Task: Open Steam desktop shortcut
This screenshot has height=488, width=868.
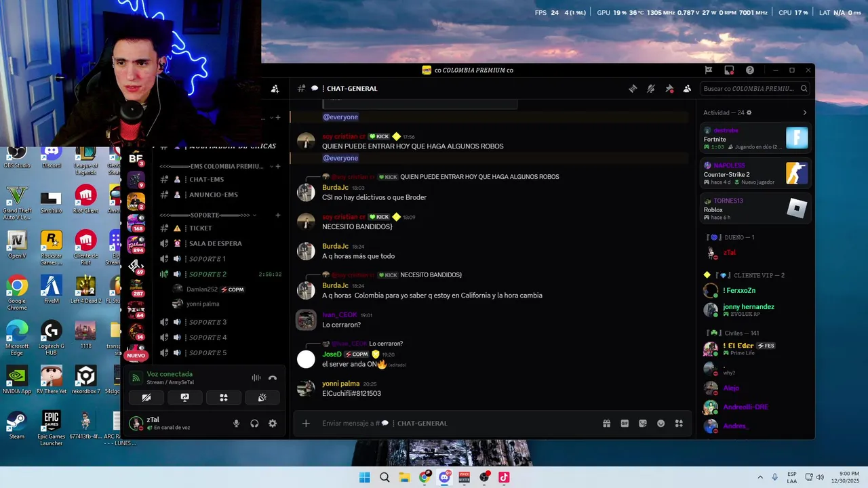Action: coord(17,424)
